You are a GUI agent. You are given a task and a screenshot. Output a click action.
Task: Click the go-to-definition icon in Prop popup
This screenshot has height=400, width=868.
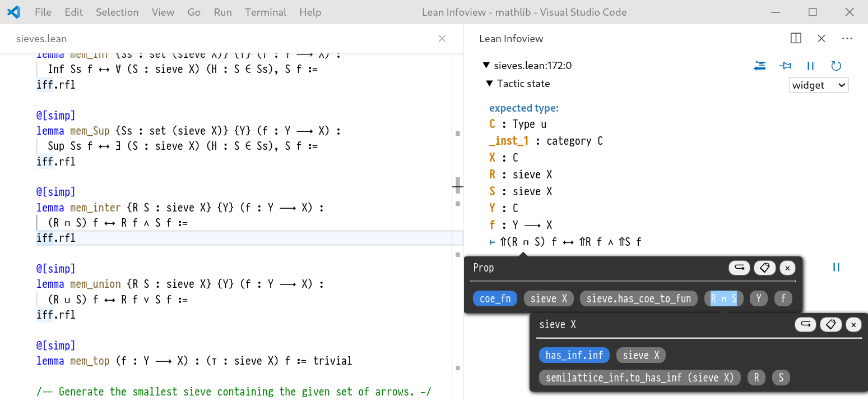click(739, 268)
